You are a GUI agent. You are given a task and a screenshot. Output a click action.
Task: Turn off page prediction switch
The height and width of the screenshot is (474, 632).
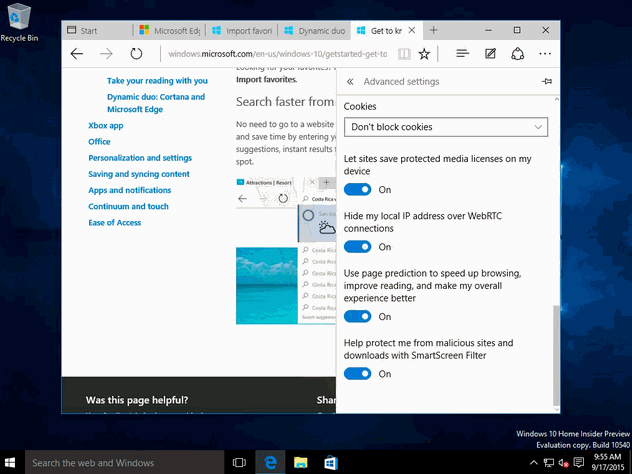point(358,316)
